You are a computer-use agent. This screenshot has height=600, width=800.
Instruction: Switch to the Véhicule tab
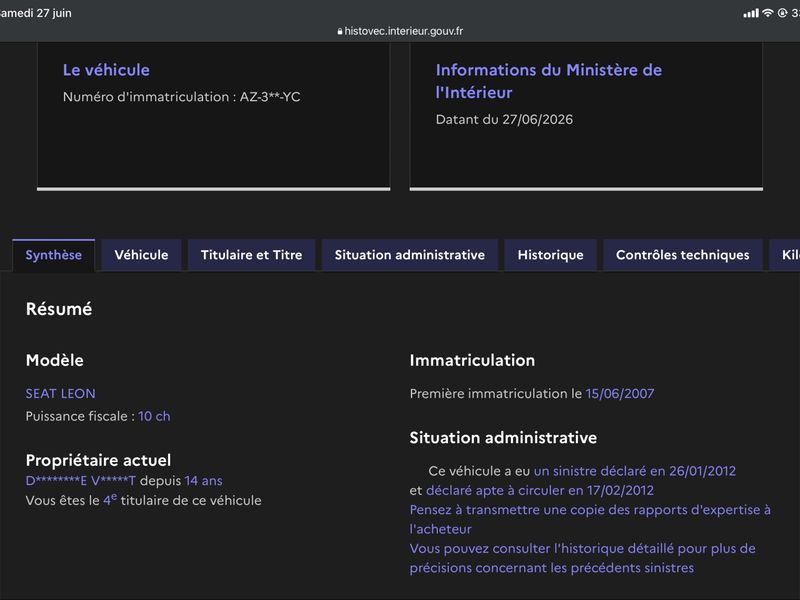[141, 255]
